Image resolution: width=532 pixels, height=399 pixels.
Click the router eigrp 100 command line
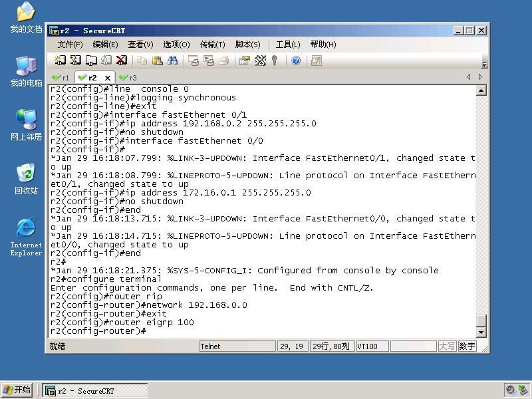122,323
